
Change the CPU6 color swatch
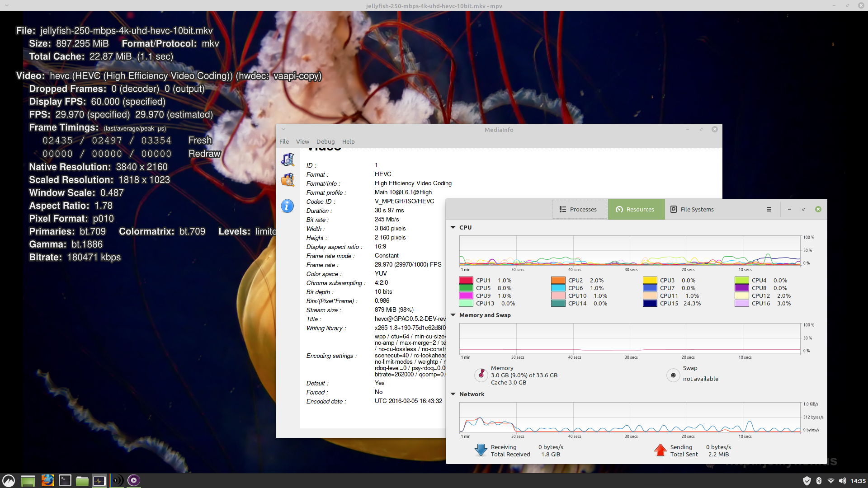(558, 288)
